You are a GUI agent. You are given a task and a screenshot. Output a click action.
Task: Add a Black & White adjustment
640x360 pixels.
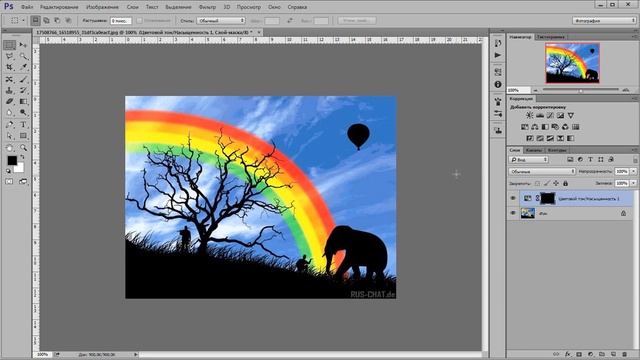(x=545, y=127)
